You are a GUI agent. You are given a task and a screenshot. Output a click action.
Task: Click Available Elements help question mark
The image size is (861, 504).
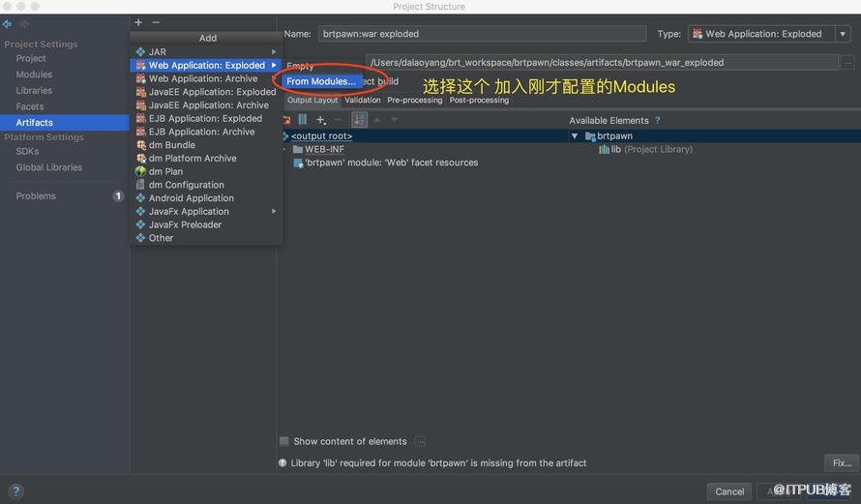(x=657, y=120)
